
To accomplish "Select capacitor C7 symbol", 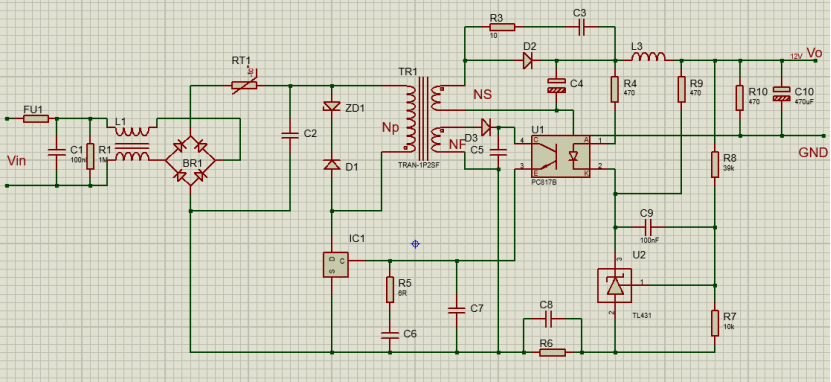I will coord(457,309).
